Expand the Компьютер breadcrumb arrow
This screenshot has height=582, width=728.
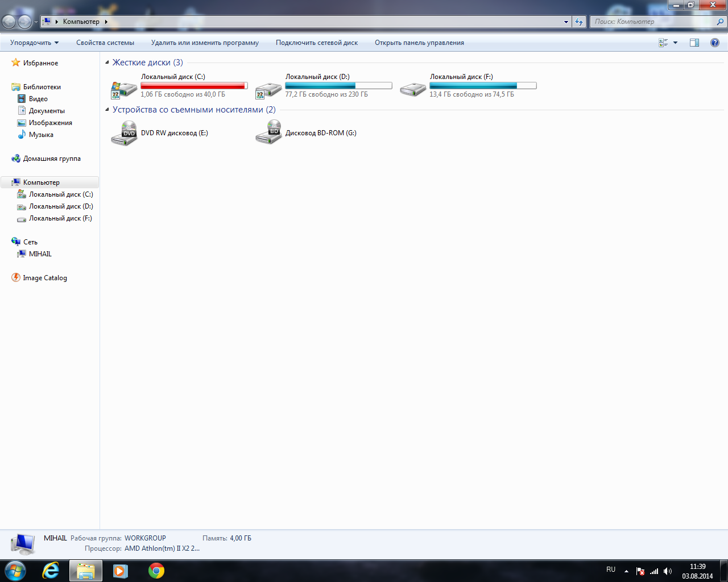coord(106,22)
